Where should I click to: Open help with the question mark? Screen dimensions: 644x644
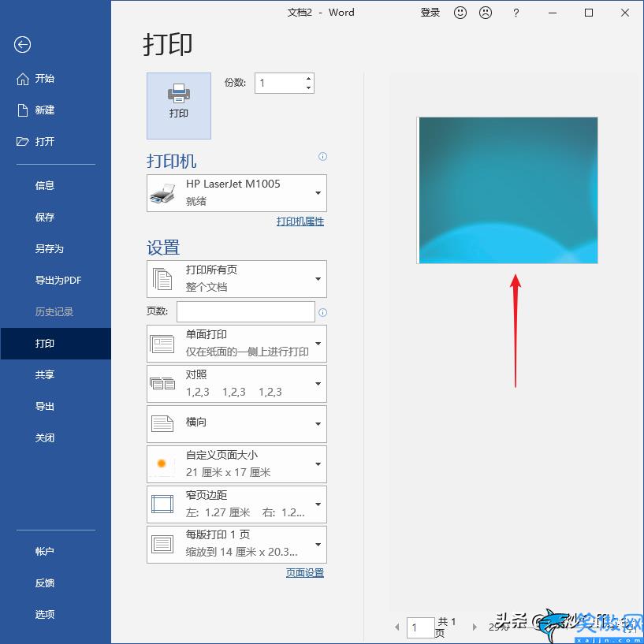click(516, 13)
